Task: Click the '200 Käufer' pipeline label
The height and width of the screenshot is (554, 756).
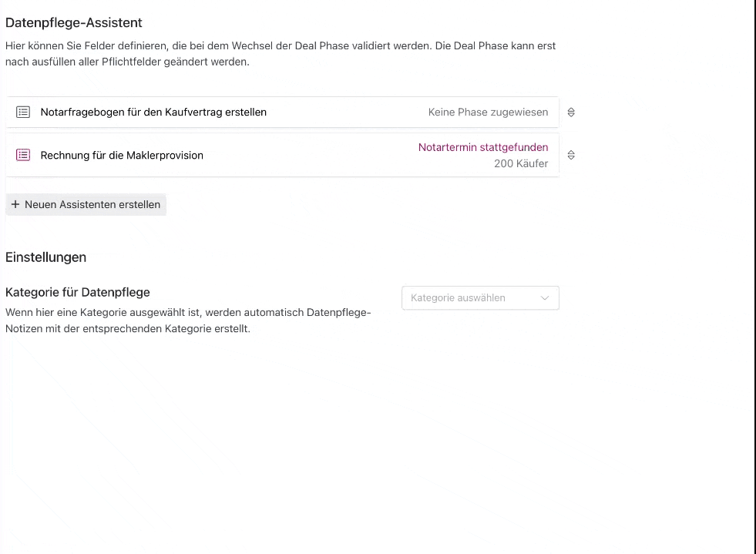Action: coord(521,163)
